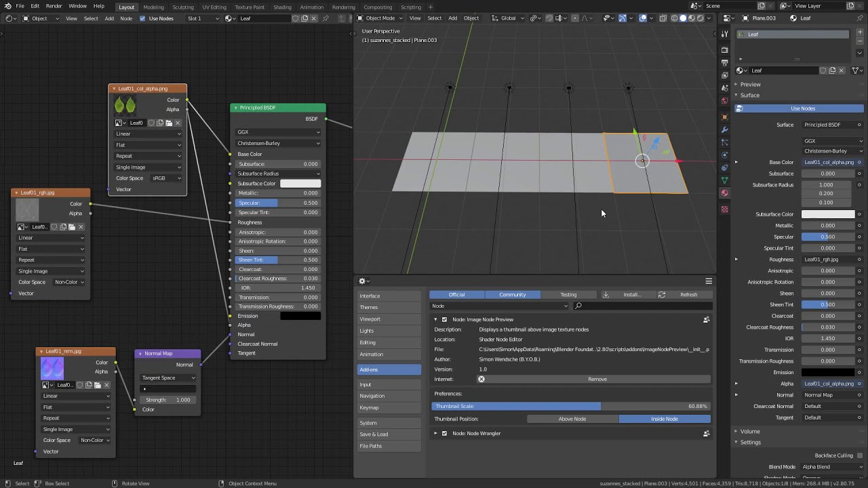Click the Remove add-on button
The height and width of the screenshot is (488, 868).
pos(597,379)
